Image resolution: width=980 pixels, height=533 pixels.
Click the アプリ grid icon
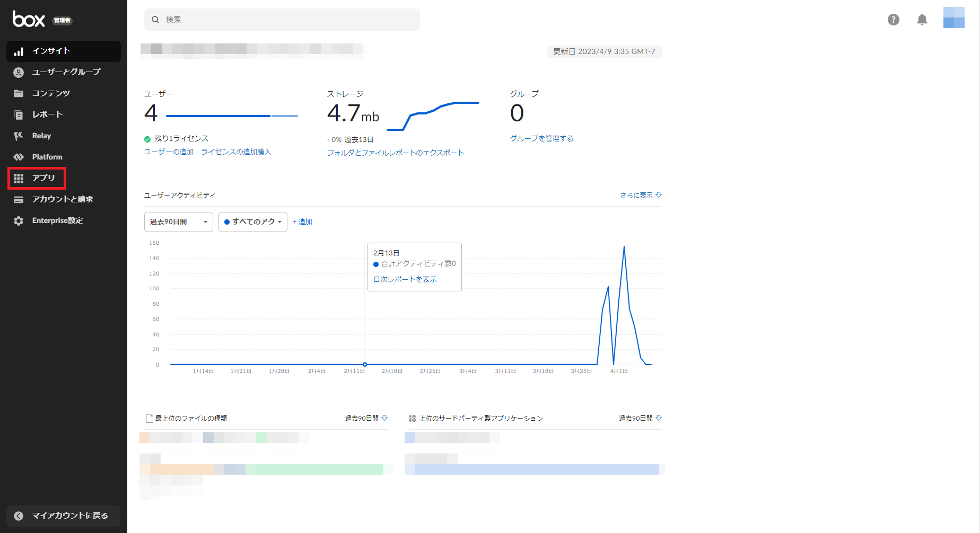tap(19, 179)
